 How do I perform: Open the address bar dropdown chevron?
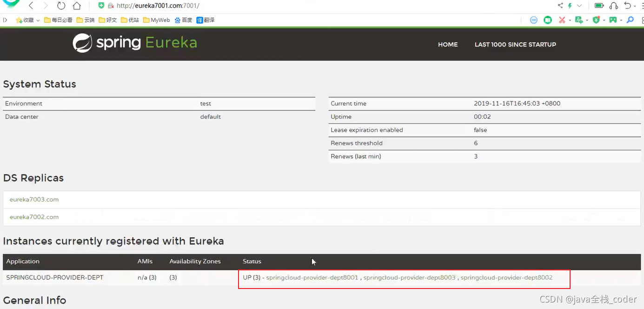pos(579,6)
